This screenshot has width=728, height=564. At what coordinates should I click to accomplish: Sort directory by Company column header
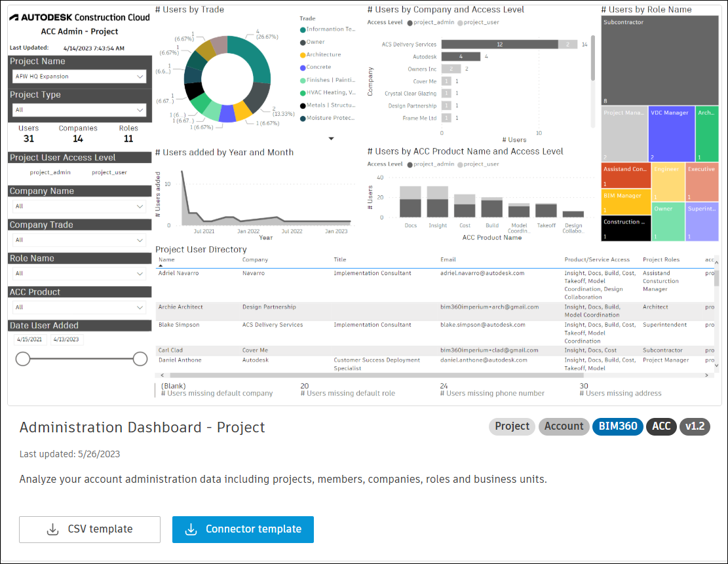point(255,260)
